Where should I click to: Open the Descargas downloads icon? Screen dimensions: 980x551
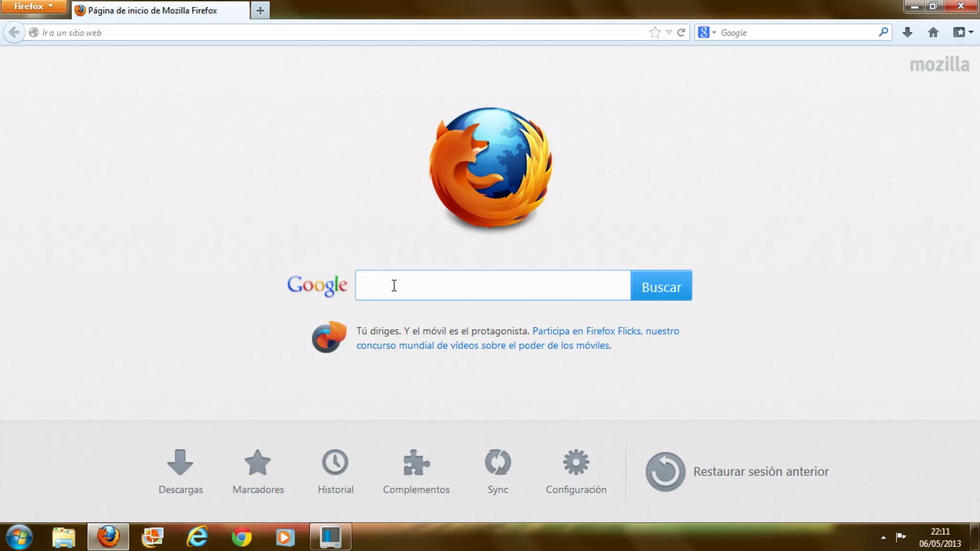[180, 463]
